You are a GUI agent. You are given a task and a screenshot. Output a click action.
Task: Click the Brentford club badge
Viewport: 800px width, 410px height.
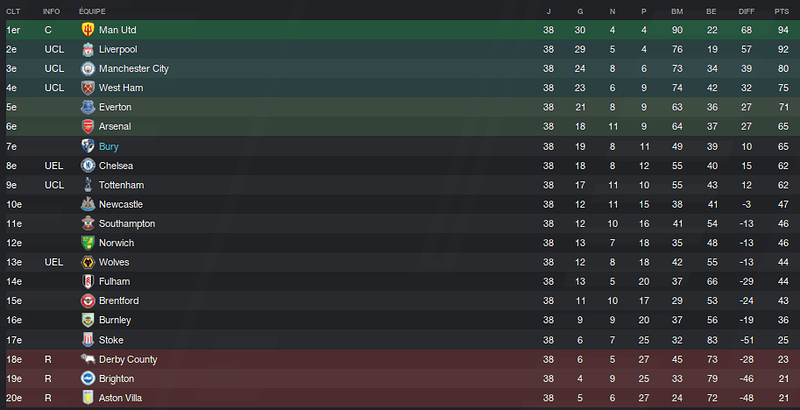(88, 301)
